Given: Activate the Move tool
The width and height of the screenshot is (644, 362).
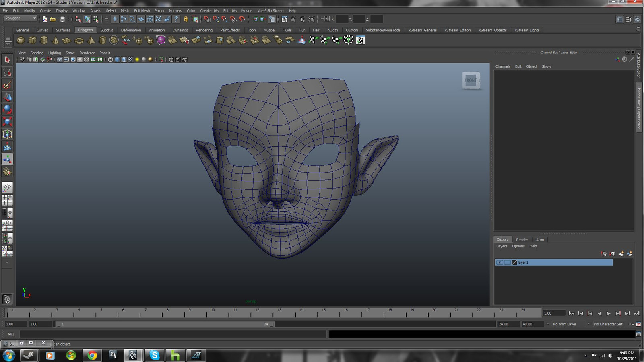Looking at the screenshot, I should (7, 97).
